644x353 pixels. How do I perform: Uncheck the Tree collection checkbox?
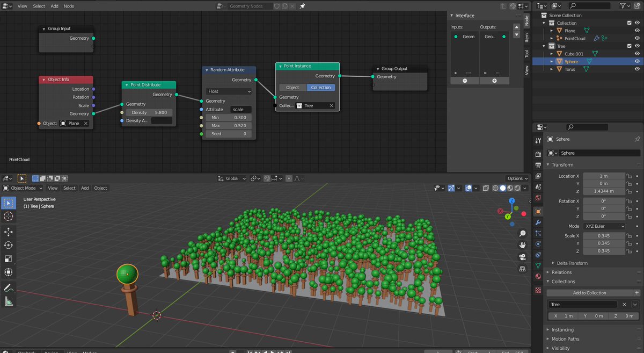[x=630, y=46]
